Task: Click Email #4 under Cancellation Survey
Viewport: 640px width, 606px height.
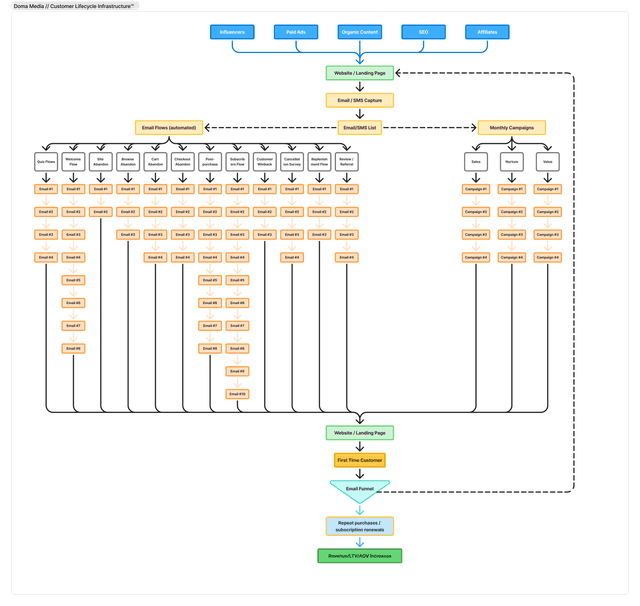Action: point(292,257)
